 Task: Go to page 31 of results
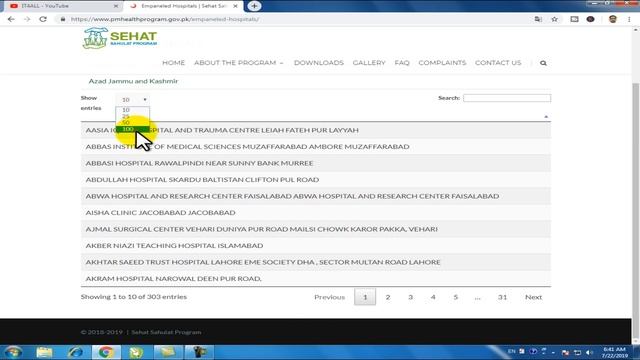point(502,297)
